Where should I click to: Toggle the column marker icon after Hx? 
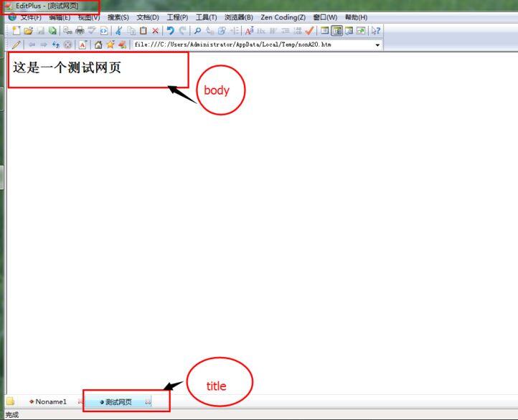(x=273, y=31)
